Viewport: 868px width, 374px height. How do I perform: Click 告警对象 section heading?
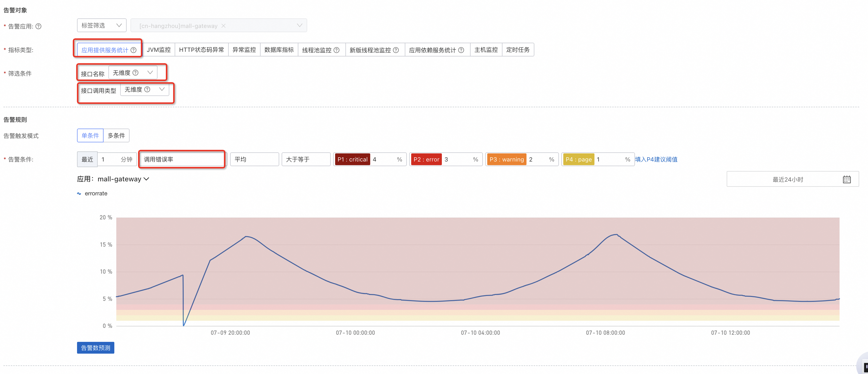click(15, 10)
